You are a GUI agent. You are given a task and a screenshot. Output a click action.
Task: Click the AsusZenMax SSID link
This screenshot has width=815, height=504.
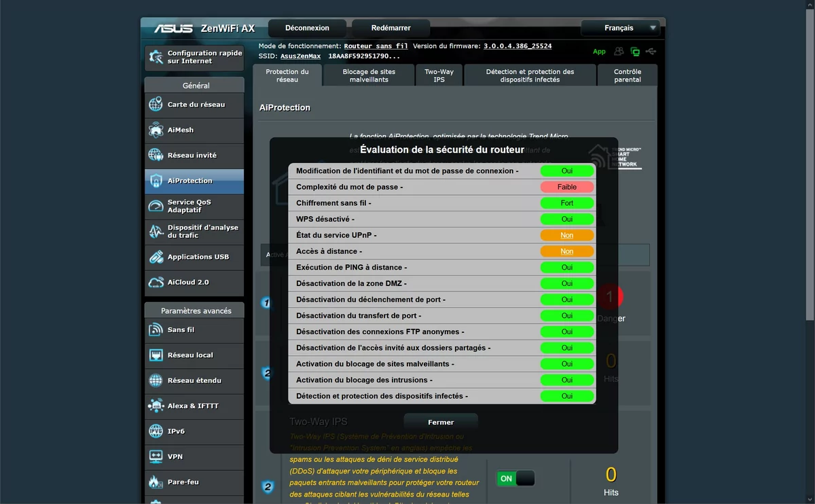coord(300,56)
